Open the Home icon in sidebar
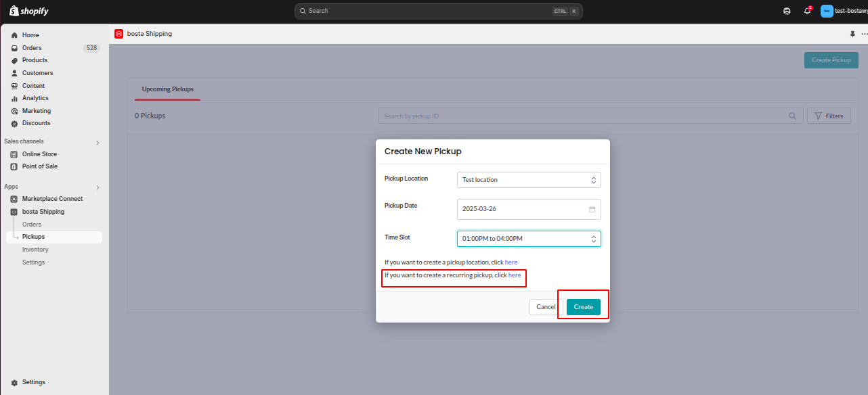Screen dimensions: 868x395 [14, 35]
